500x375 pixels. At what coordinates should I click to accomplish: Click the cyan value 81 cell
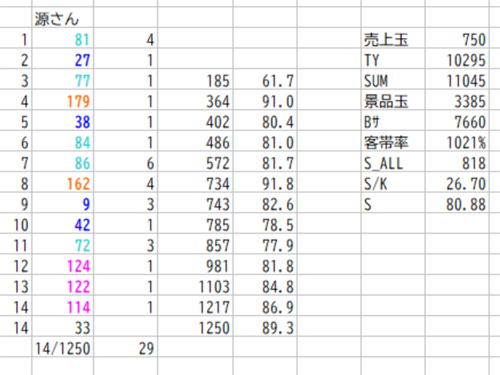click(x=63, y=38)
